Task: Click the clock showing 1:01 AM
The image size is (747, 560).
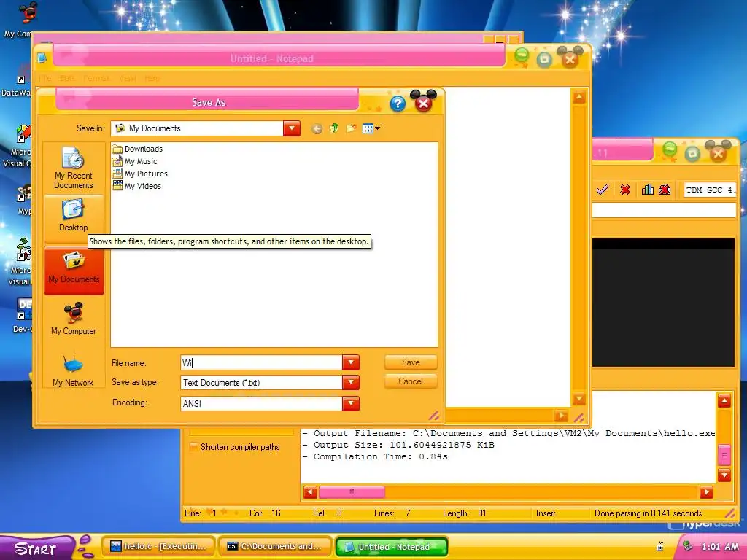Action: (719, 547)
